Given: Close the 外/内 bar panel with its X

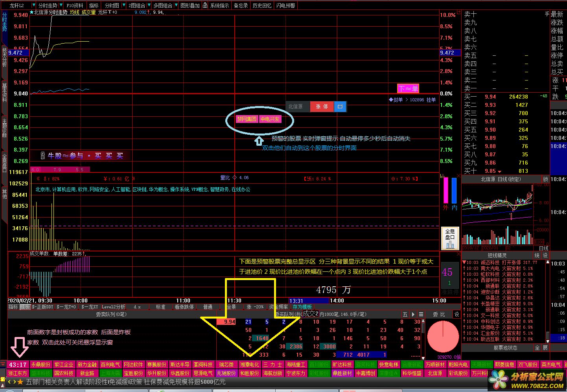Looking at the screenshot, I should click(458, 176).
